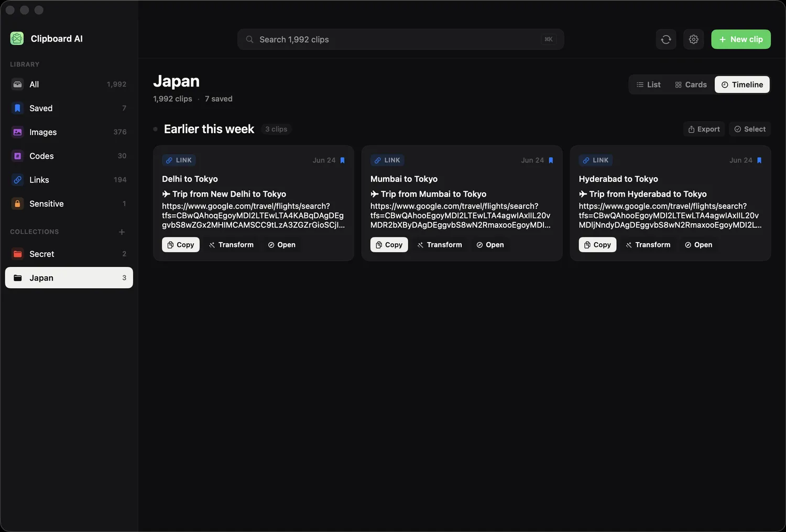Click the sync refresh icon button
The width and height of the screenshot is (786, 532).
point(666,39)
